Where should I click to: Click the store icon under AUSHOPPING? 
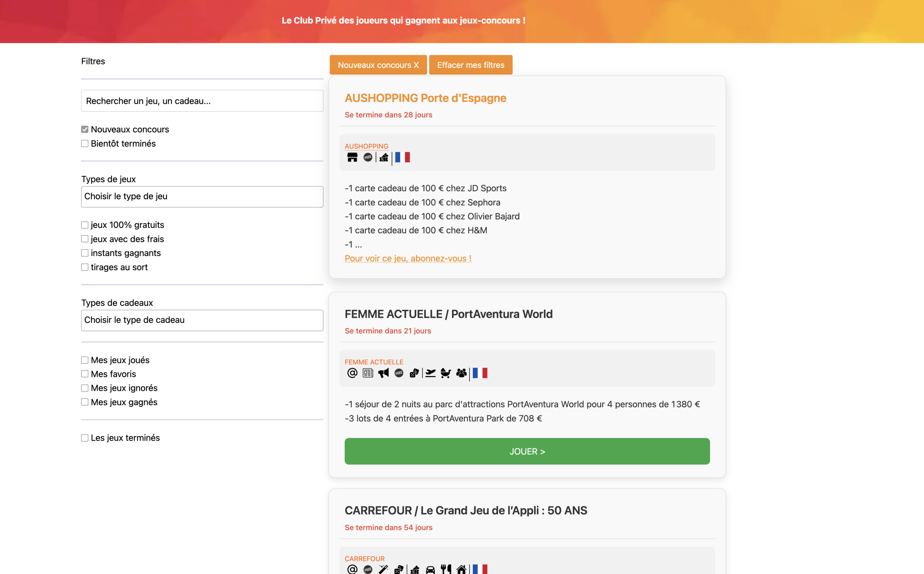[352, 157]
